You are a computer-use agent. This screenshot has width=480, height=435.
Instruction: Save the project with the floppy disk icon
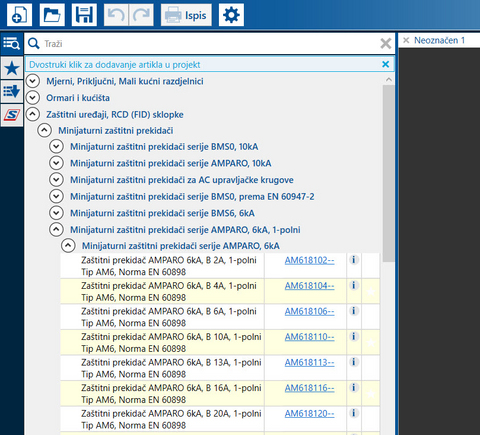84,15
